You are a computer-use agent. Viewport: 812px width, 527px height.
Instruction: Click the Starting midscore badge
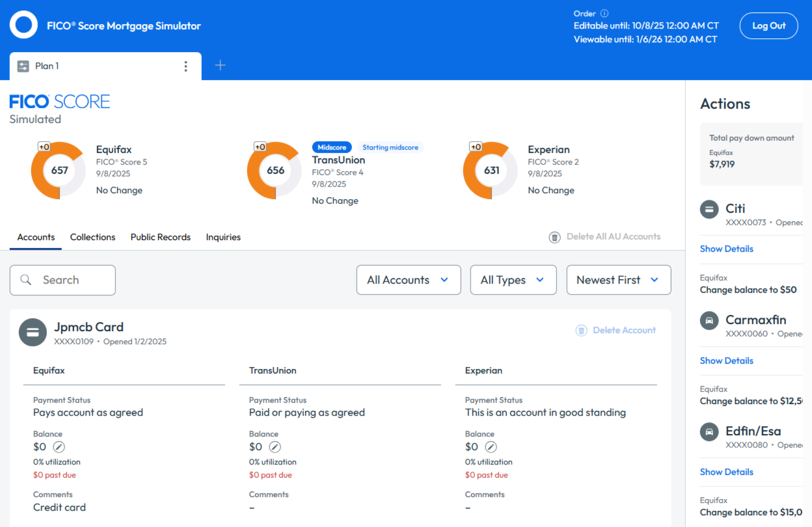[390, 148]
